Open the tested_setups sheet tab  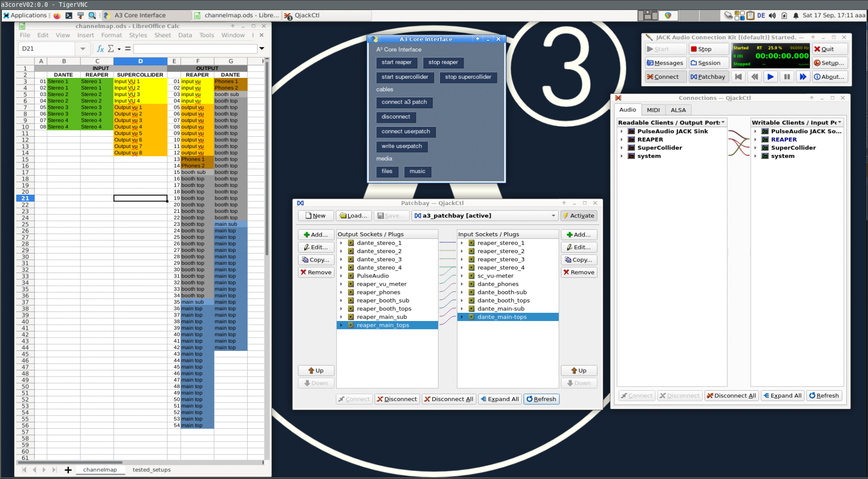click(152, 469)
